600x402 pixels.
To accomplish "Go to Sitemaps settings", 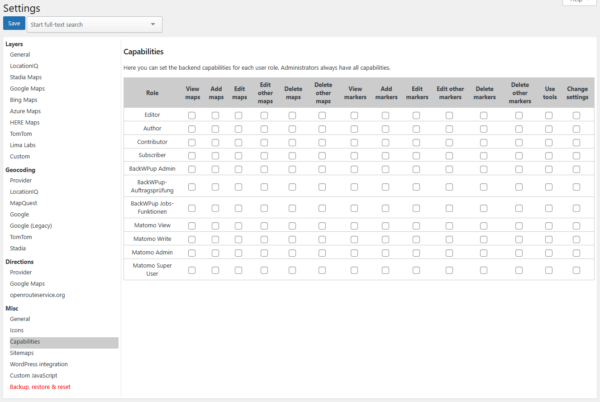I will coord(23,353).
